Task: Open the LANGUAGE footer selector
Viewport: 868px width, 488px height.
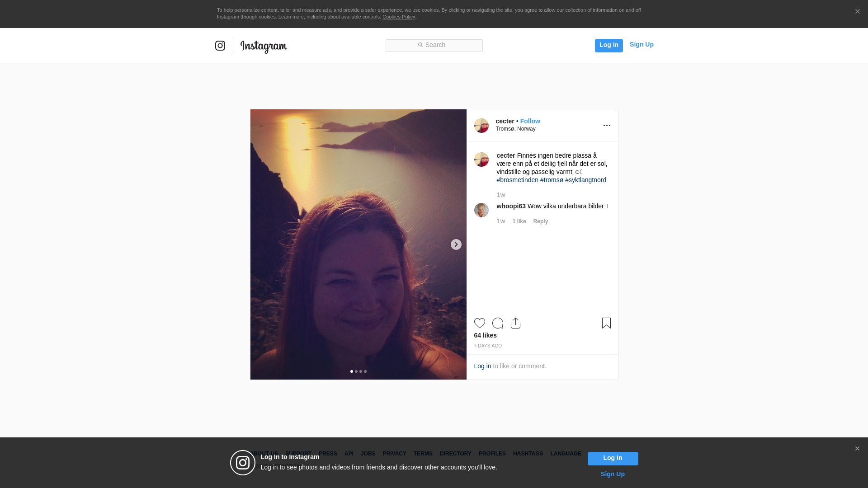Action: (566, 454)
